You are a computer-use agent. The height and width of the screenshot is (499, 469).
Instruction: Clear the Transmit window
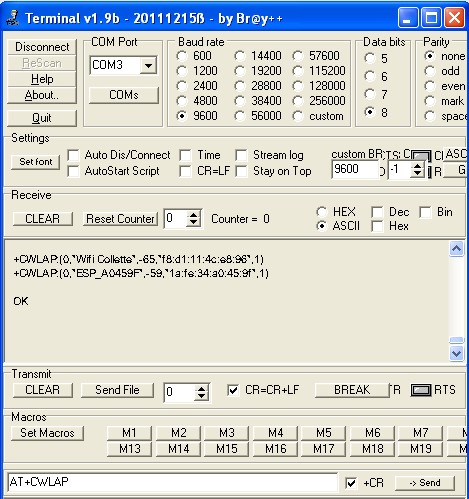43,390
